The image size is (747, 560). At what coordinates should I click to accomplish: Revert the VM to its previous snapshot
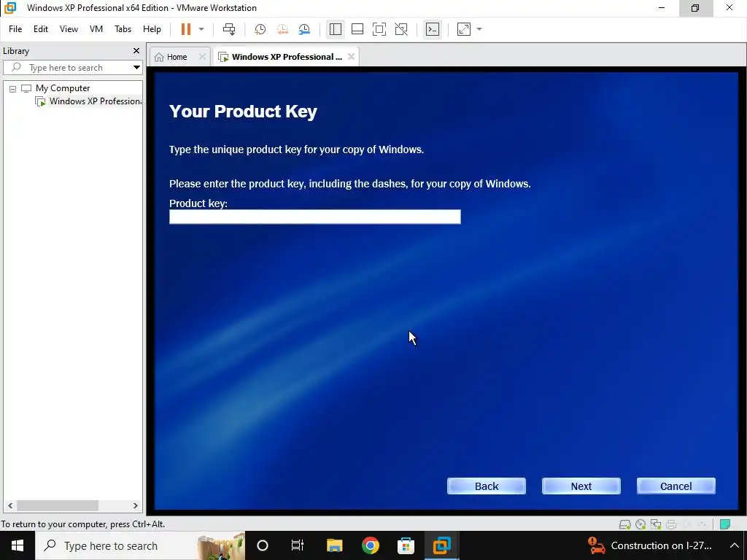click(x=282, y=29)
